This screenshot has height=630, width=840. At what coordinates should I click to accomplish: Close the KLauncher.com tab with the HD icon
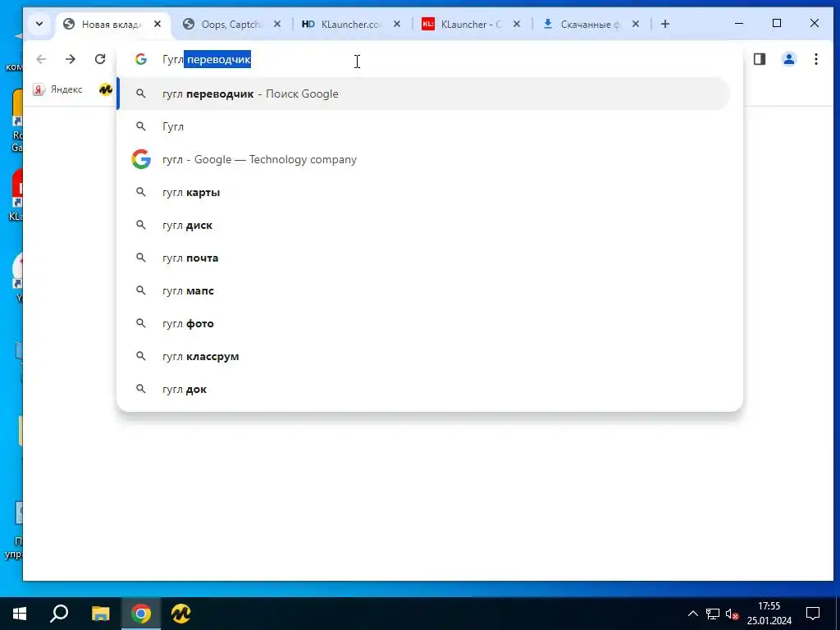click(397, 24)
